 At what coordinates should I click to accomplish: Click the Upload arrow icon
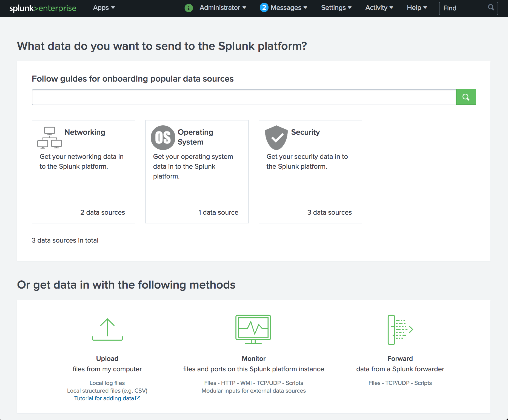click(x=107, y=329)
